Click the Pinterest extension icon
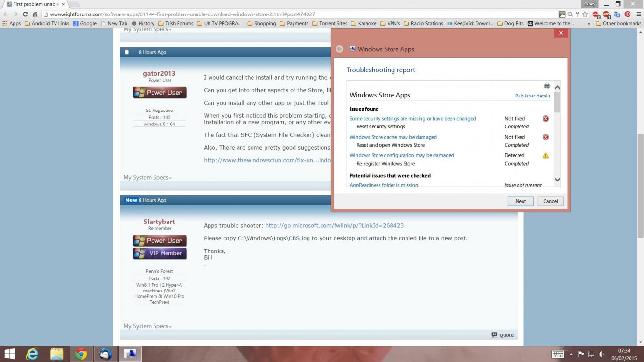The width and height of the screenshot is (644, 362). (627, 14)
